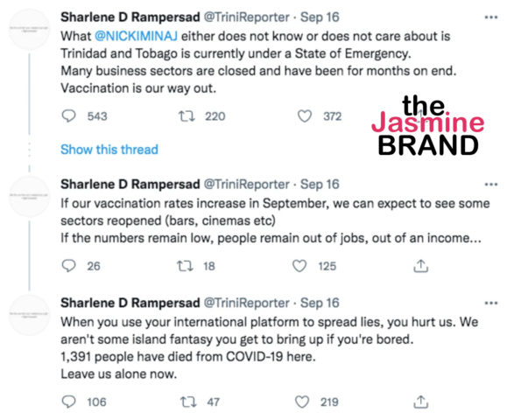
Task: Open Sep 16 timestamp of second tweet
Action: pos(320,185)
